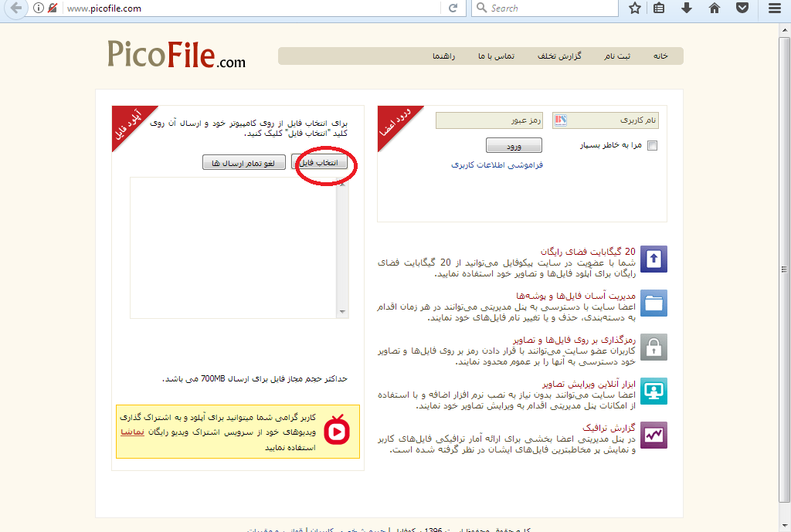Image resolution: width=791 pixels, height=532 pixels.
Task: Click the site information icon in address bar
Action: click(39, 8)
